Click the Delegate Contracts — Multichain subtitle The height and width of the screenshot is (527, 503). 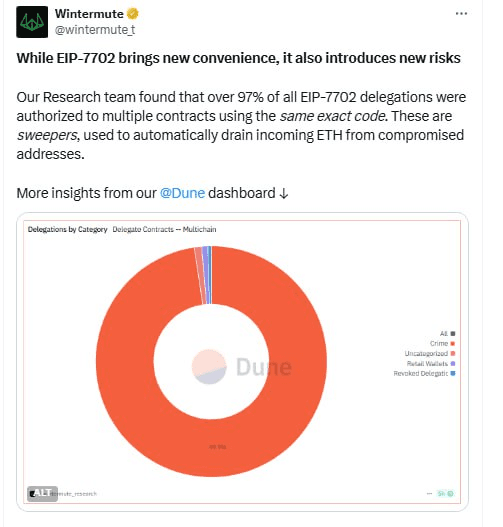(164, 229)
